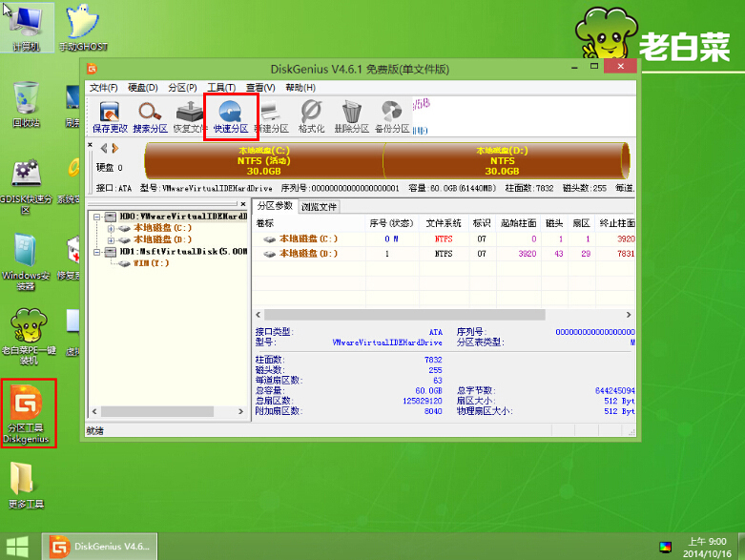Click the 文件系统 column header
Screen dimensions: 745x560
point(444,223)
